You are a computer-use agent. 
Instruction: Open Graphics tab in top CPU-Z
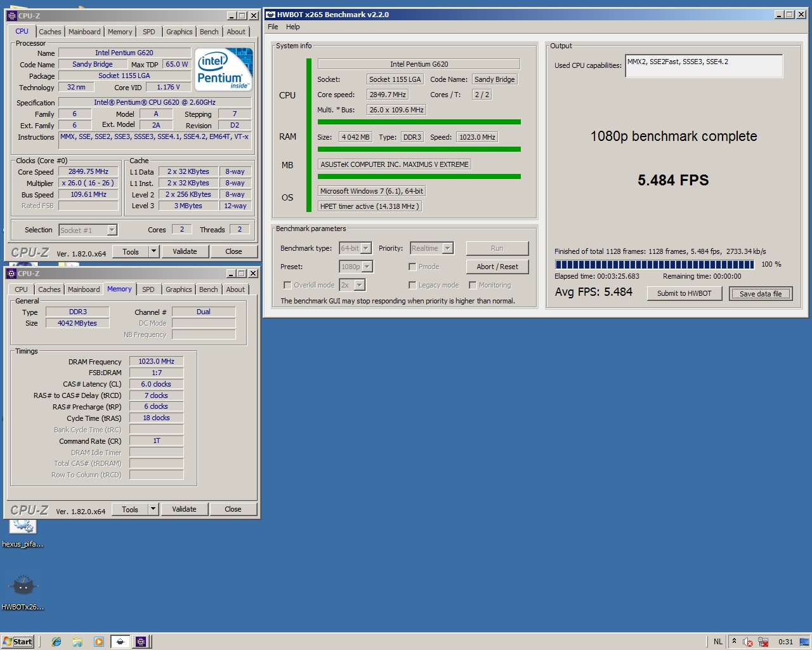tap(180, 32)
